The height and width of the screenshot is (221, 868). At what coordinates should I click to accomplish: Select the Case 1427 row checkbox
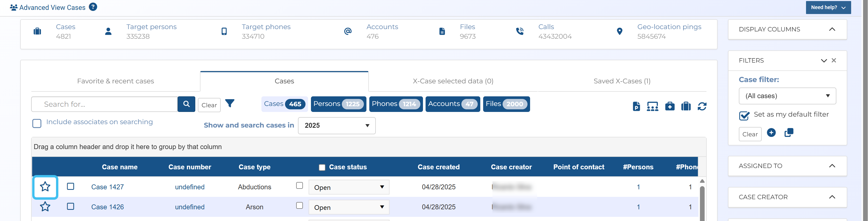click(71, 186)
